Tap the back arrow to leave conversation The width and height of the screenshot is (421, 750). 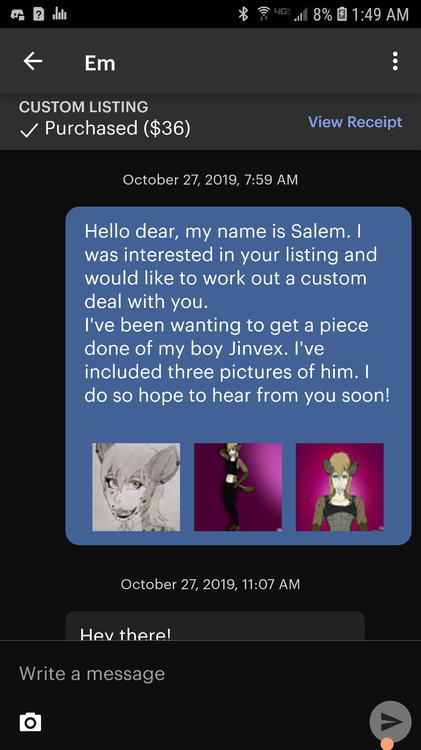click(x=33, y=61)
